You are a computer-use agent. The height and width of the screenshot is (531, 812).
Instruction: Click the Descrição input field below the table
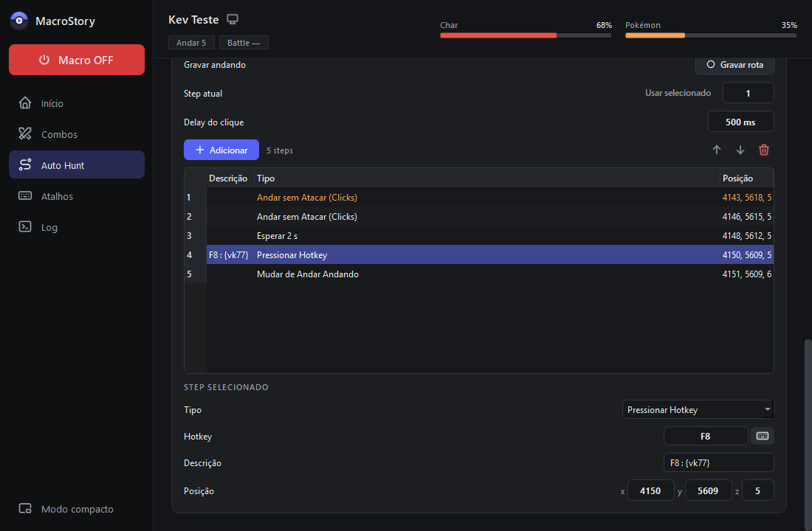[719, 462]
